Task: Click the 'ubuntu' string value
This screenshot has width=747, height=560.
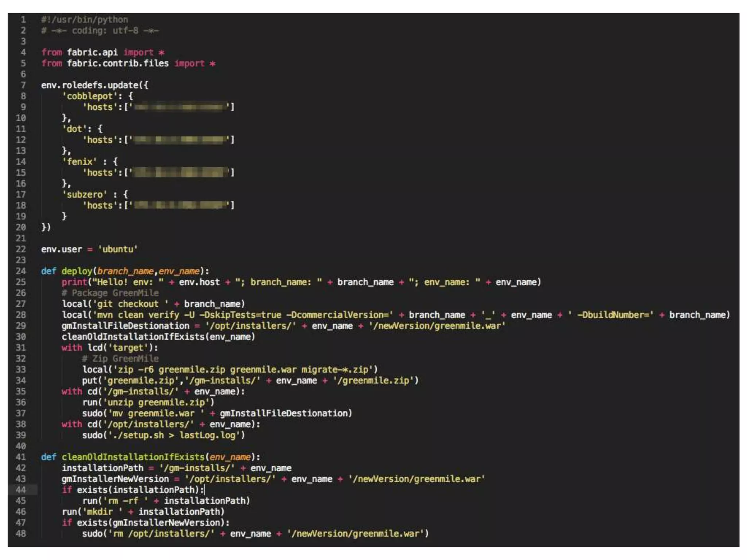Action: coord(117,249)
